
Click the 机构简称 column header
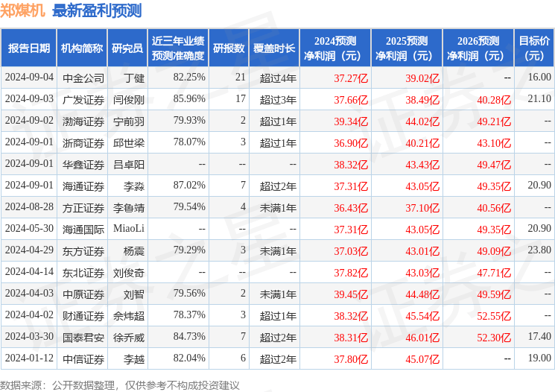(x=82, y=48)
